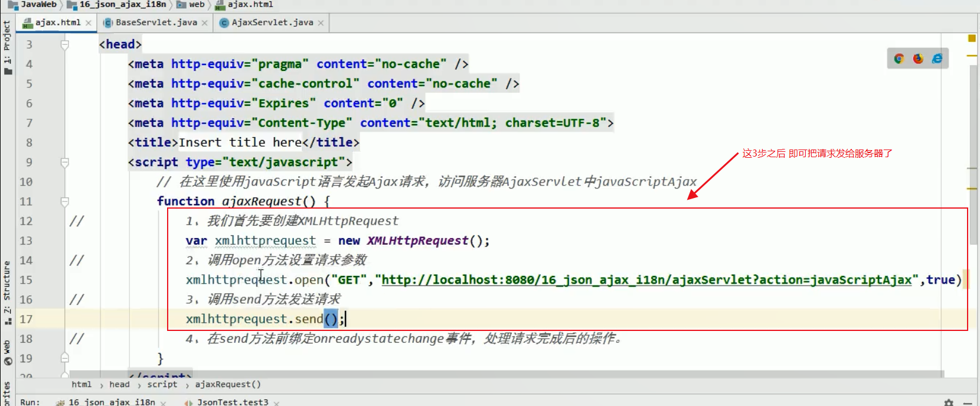Click line number 10 in the gutter
The height and width of the screenshot is (406, 980).
coord(26,182)
